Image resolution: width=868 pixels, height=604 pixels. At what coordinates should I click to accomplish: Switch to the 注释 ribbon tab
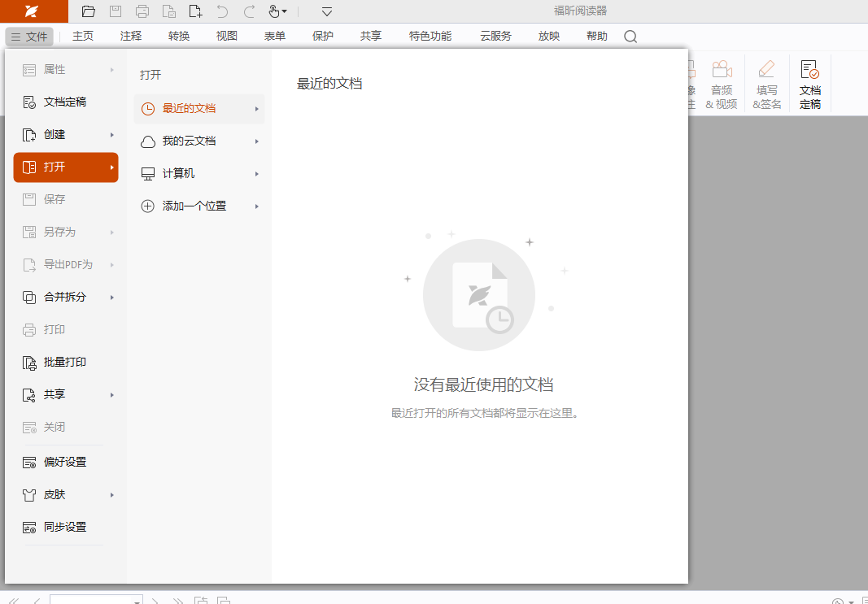pos(131,37)
